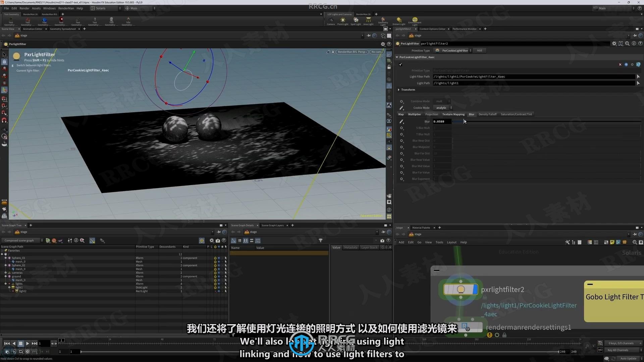Add an Area Light from the shelf
Viewport: 644px width, 362px height.
pyautogui.click(x=368, y=21)
